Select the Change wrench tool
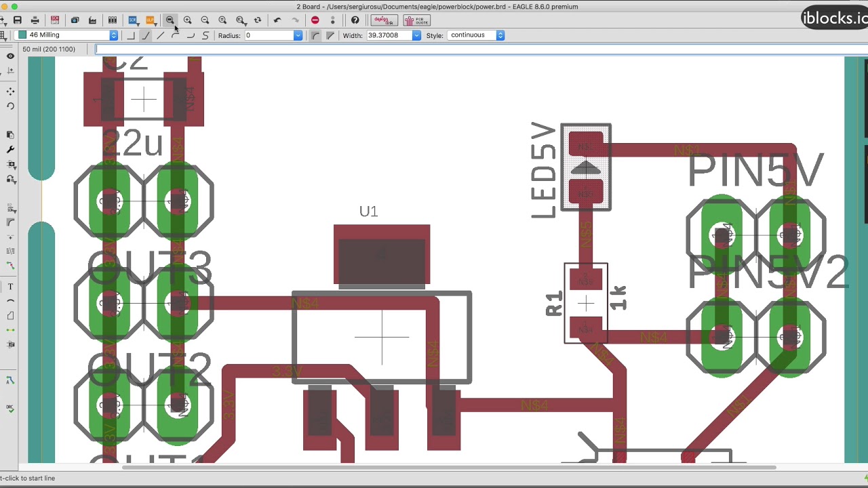The image size is (868, 488). pyautogui.click(x=10, y=150)
